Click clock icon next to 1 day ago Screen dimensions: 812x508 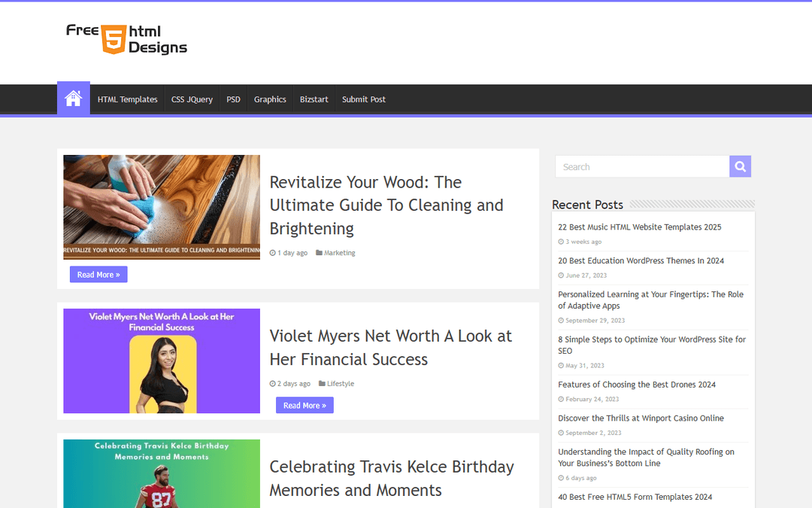[x=272, y=253]
